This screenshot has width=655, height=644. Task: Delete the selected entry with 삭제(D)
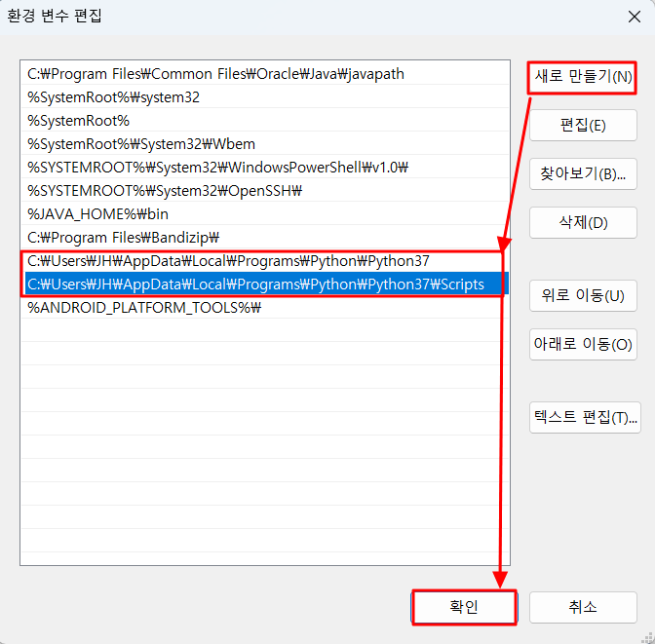[x=583, y=222]
